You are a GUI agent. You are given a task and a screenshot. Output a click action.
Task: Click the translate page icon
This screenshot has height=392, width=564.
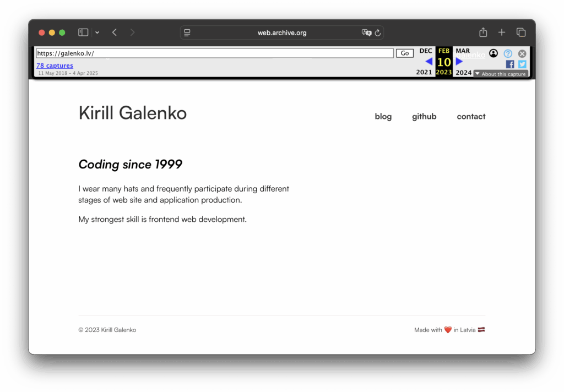[x=366, y=32]
